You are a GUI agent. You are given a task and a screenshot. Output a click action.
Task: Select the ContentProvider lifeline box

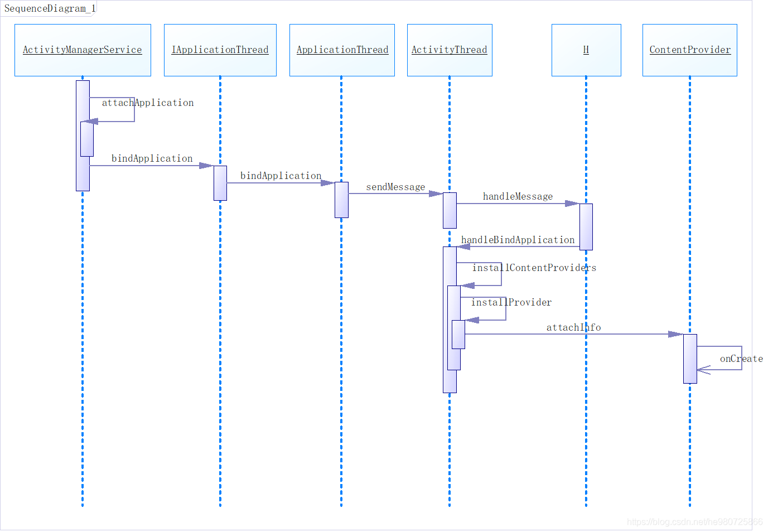pos(690,50)
